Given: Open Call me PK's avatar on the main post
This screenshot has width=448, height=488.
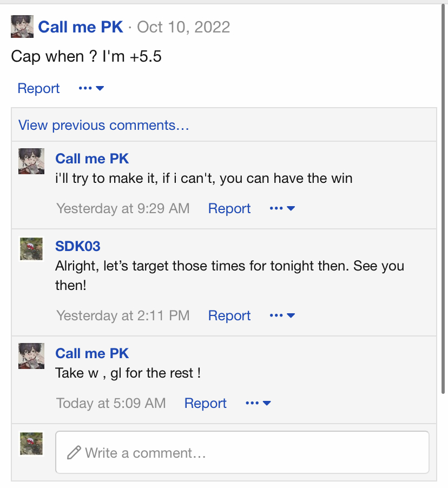Looking at the screenshot, I should coord(22,27).
